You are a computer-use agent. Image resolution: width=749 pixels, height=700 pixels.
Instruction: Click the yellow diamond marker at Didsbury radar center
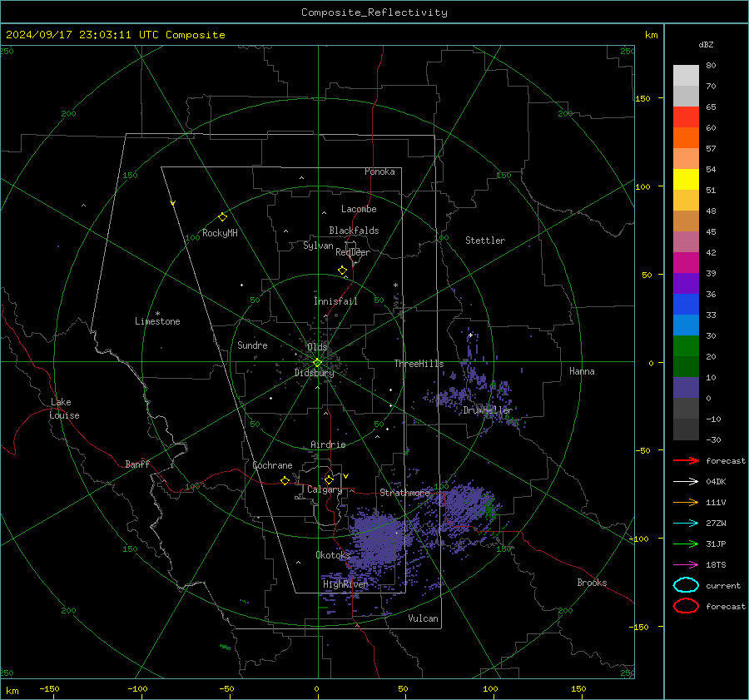(317, 363)
